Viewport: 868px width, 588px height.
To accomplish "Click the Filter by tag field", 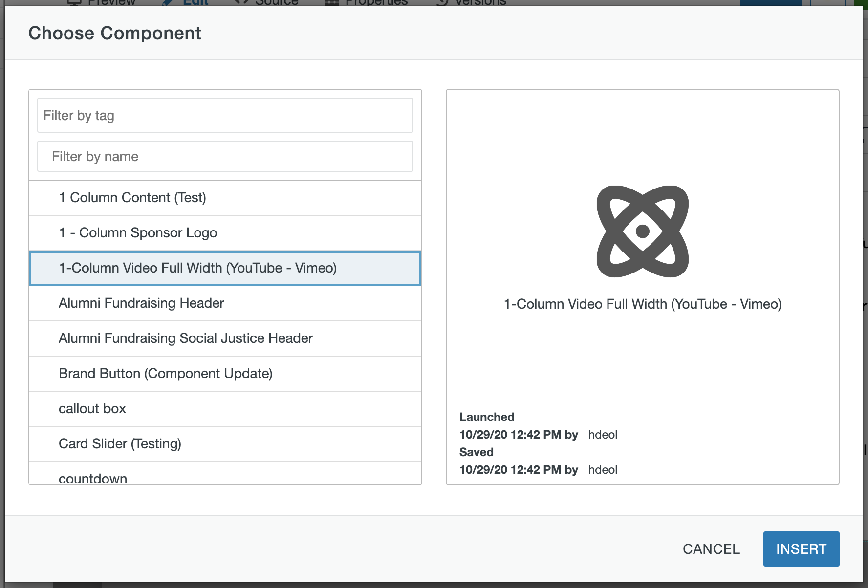I will pyautogui.click(x=225, y=115).
